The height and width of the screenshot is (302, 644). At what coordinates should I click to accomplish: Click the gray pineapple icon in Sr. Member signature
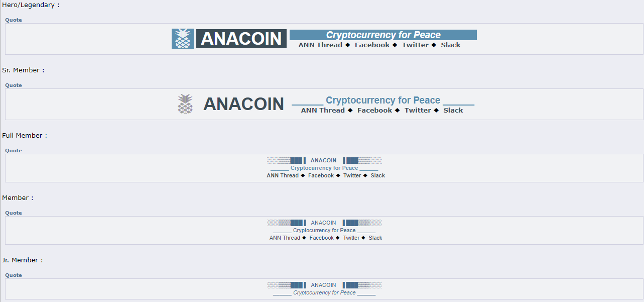point(185,104)
